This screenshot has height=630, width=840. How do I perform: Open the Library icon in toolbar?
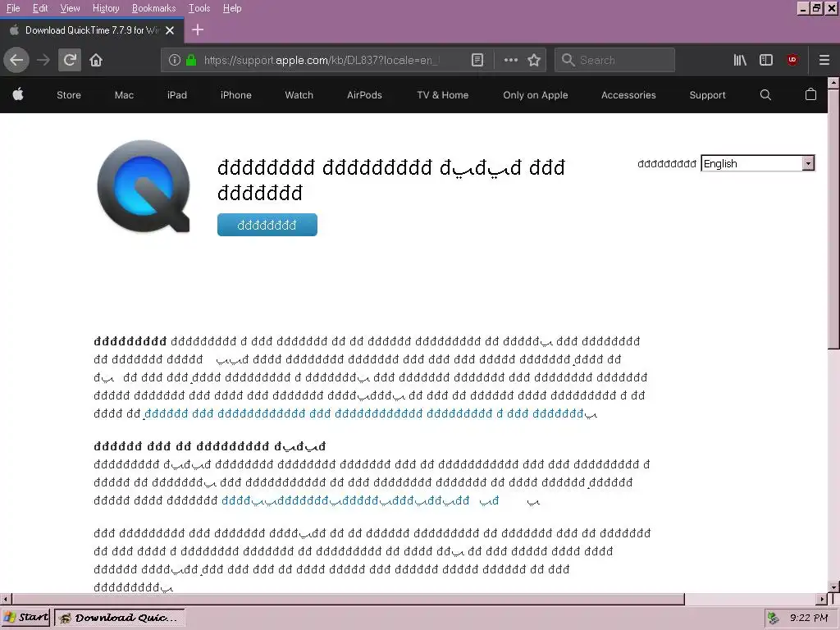click(740, 60)
